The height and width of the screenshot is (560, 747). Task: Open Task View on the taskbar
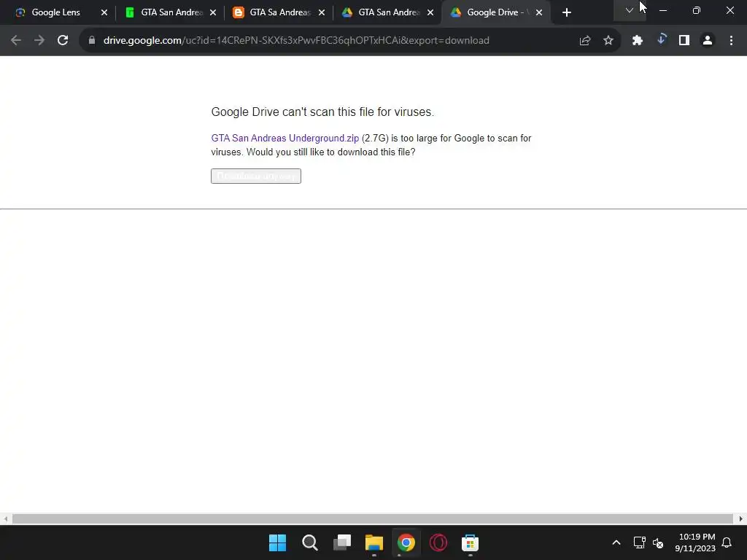[x=342, y=542]
